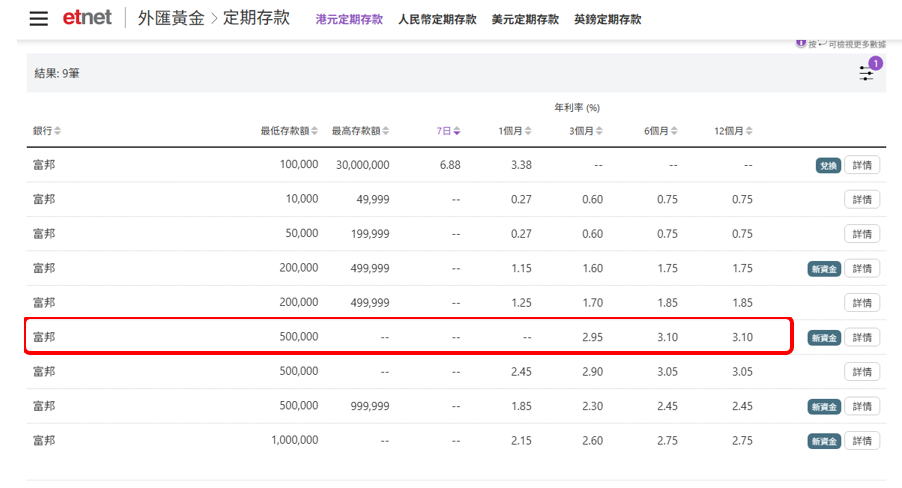Viewport: 902px width, 488px height.
Task: Open 詳情 for the 2.45 one-month rate row
Action: point(862,372)
